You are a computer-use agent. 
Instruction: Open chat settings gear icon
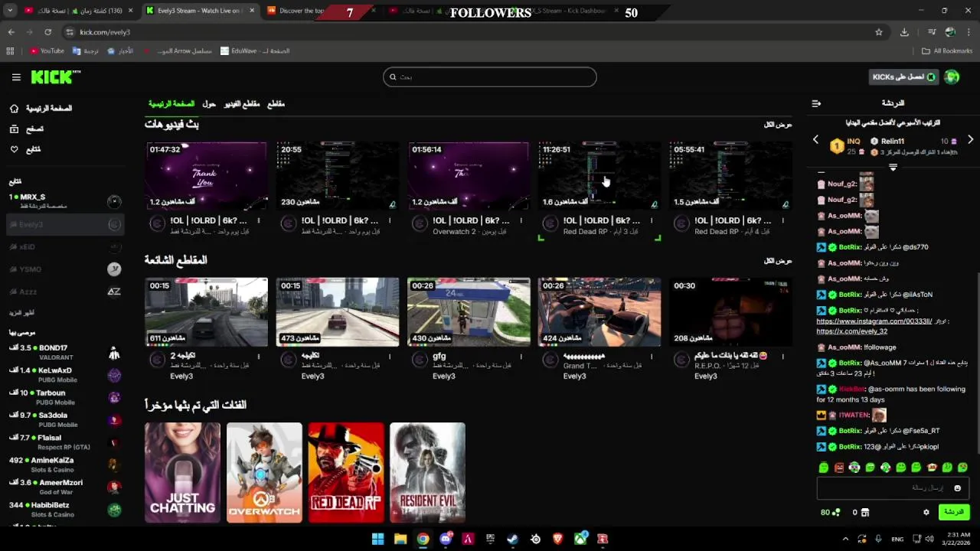[x=926, y=512]
